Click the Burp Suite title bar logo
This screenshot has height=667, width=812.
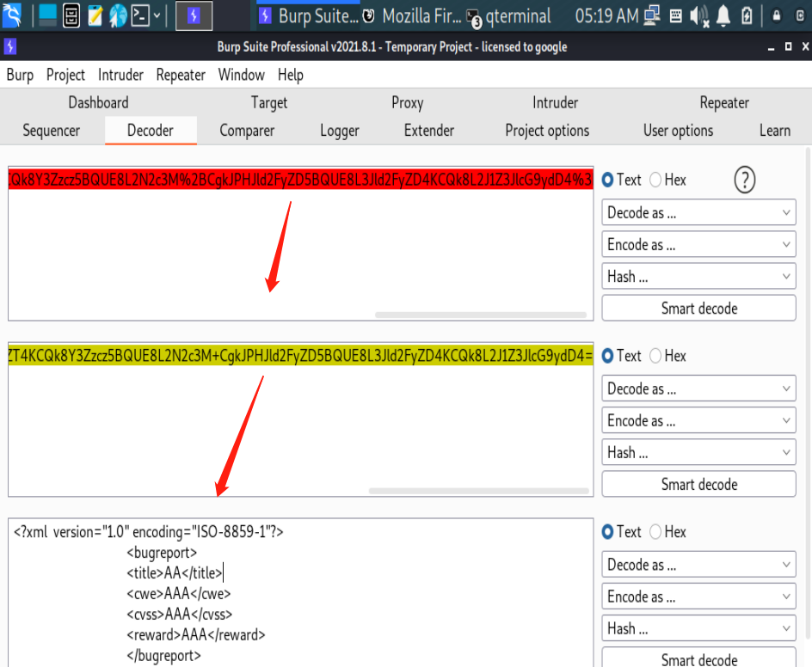tap(10, 46)
